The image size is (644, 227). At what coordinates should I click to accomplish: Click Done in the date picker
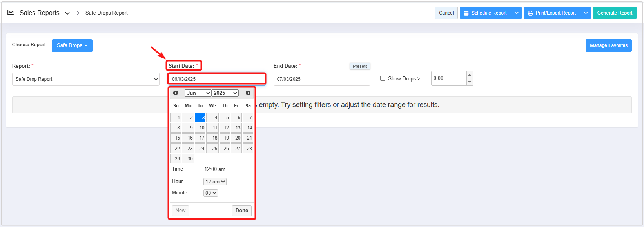point(241,211)
